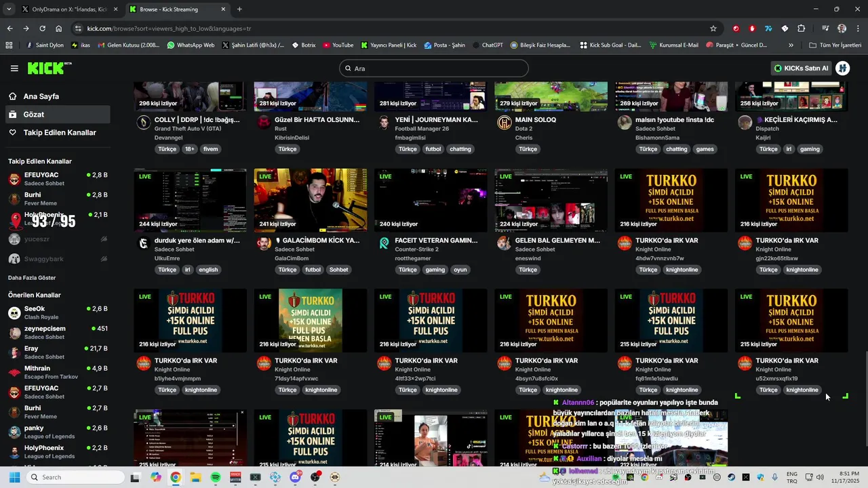The height and width of the screenshot is (488, 868).
Task: Select the Browse - Kick Streaming tab
Action: click(x=176, y=9)
